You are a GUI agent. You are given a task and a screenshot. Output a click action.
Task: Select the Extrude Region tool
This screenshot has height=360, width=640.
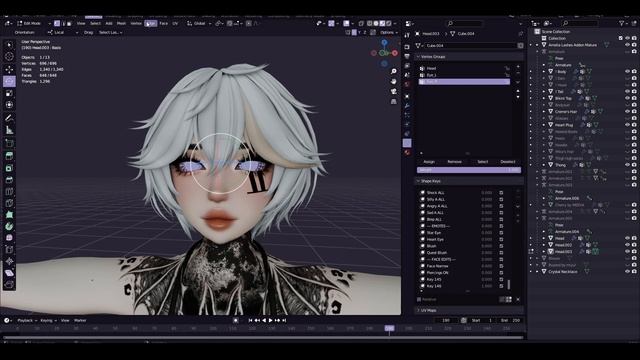coord(9,155)
